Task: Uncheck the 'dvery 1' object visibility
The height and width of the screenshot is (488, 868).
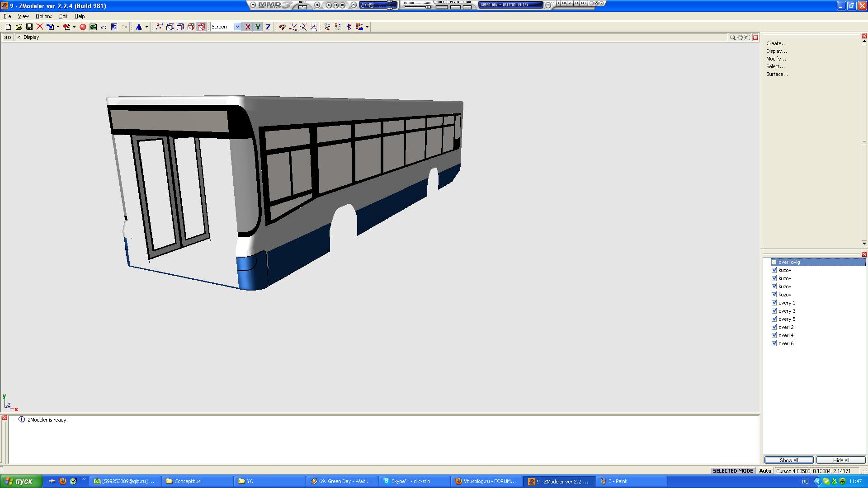Action: coord(774,303)
